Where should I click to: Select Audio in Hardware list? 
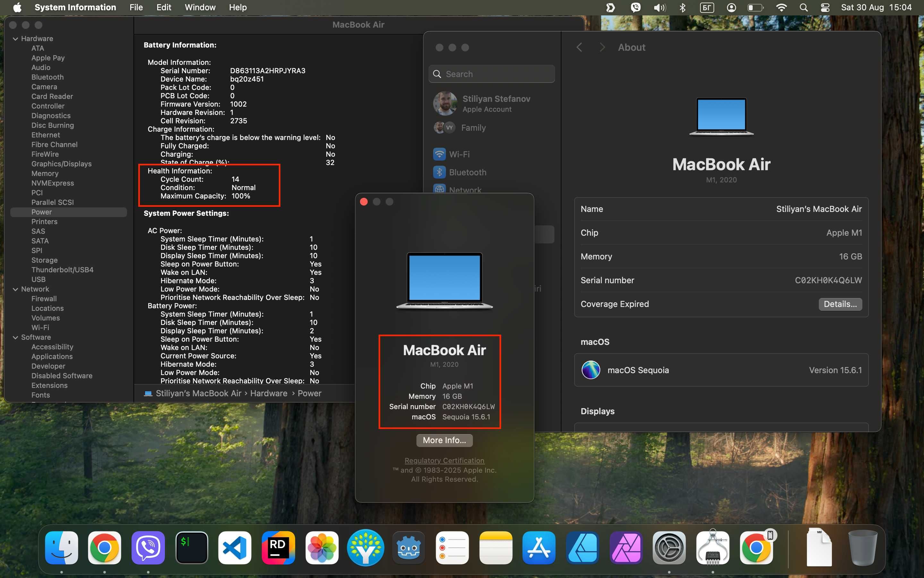[41, 67]
